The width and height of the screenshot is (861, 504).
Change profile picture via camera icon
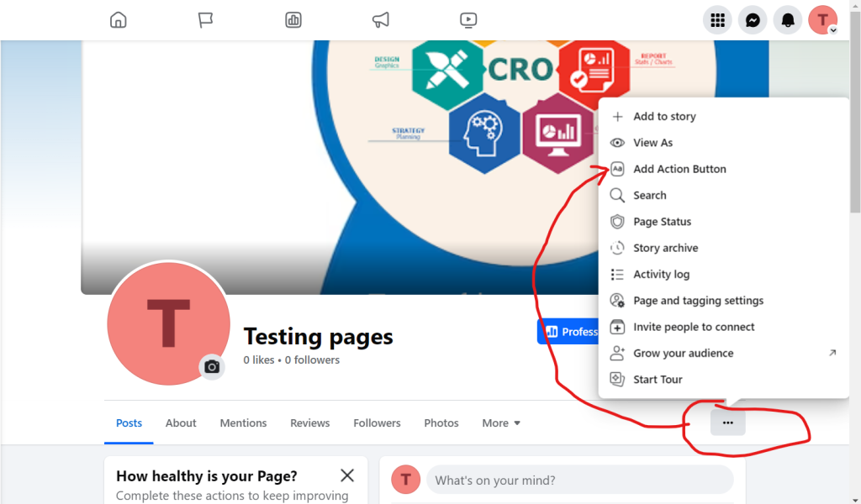pos(212,367)
